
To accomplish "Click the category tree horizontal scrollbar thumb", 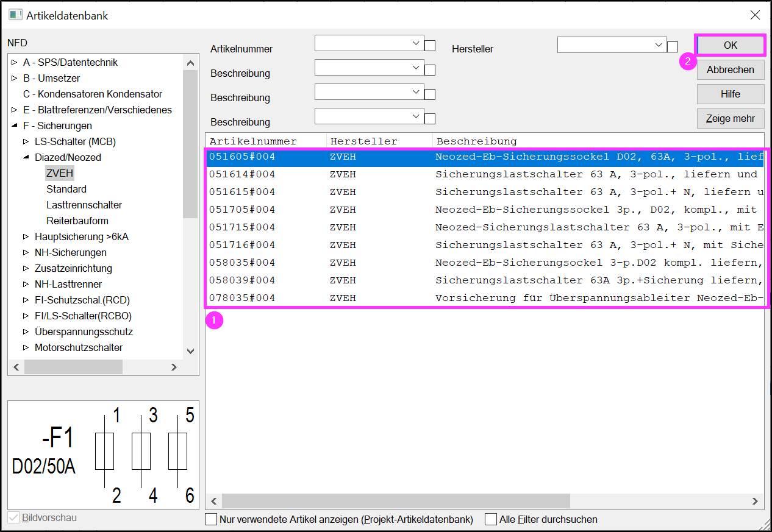I will (x=73, y=367).
